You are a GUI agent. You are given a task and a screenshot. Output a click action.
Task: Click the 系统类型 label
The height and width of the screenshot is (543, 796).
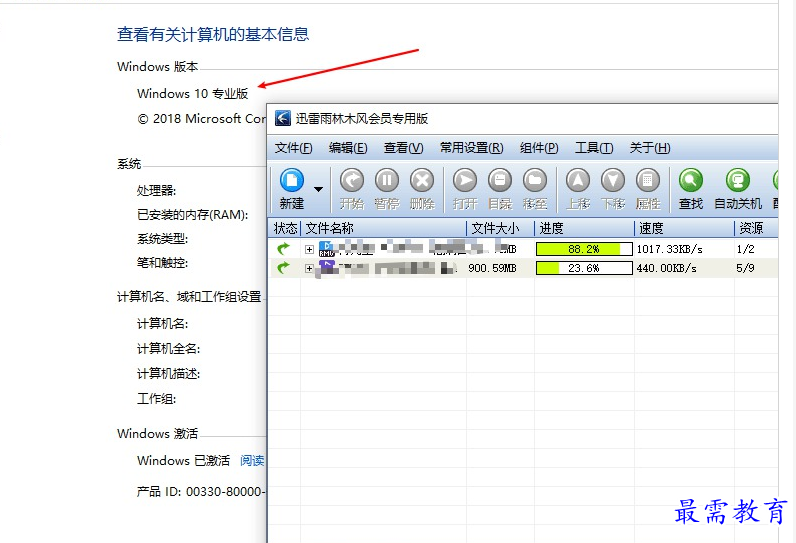click(x=162, y=239)
